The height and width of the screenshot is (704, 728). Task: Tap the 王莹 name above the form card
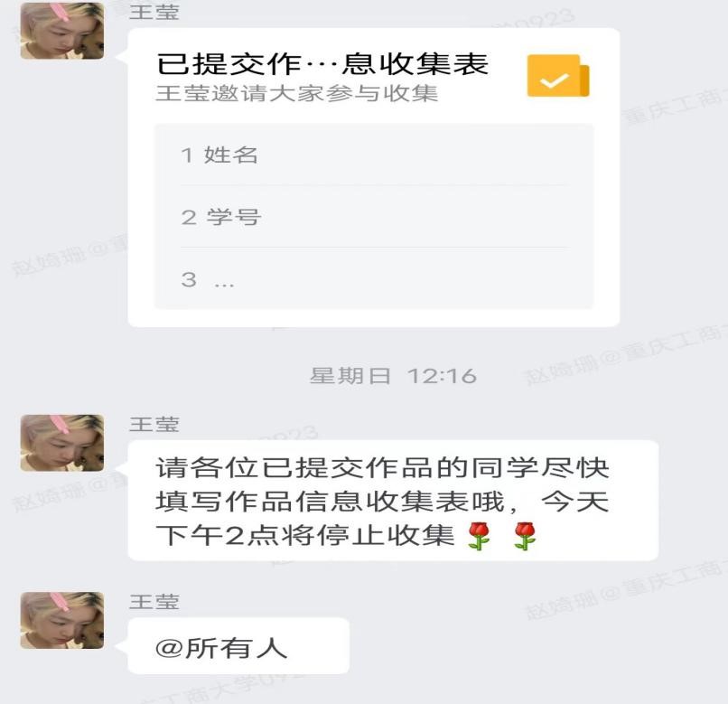[154, 12]
